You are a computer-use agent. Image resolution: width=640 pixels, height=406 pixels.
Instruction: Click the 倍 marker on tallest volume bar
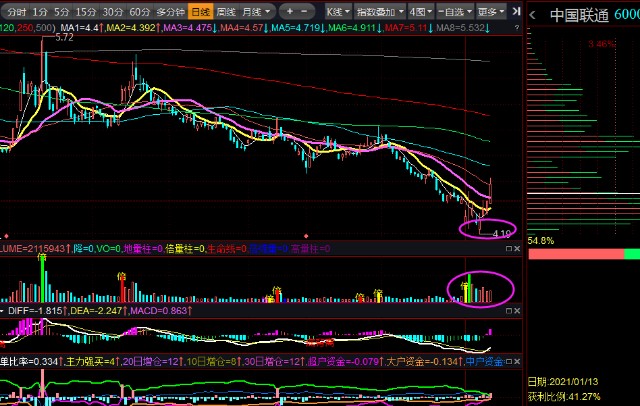(x=42, y=256)
